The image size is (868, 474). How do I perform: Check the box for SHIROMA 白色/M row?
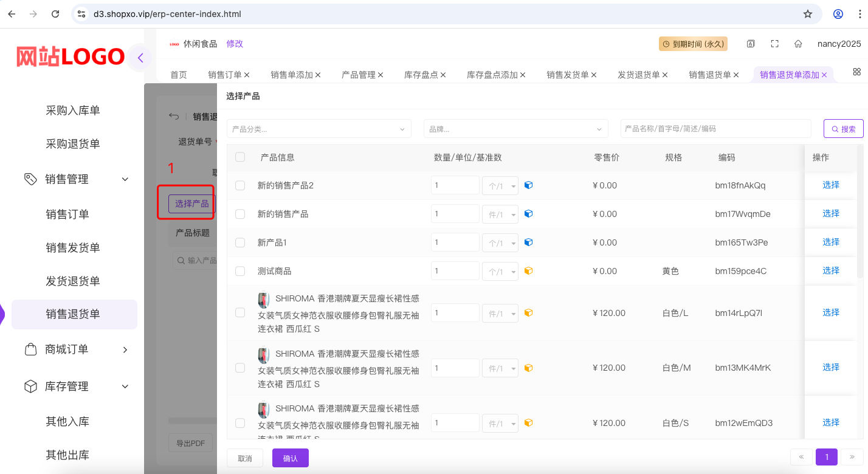(240, 368)
